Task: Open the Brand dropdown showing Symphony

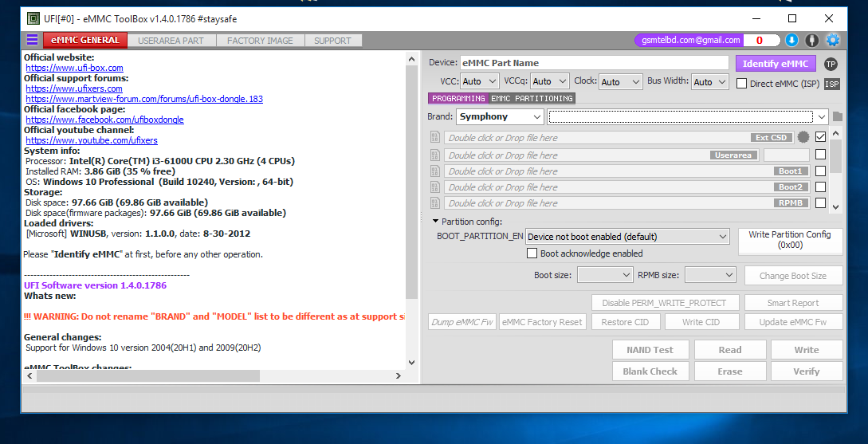Action: (x=500, y=116)
